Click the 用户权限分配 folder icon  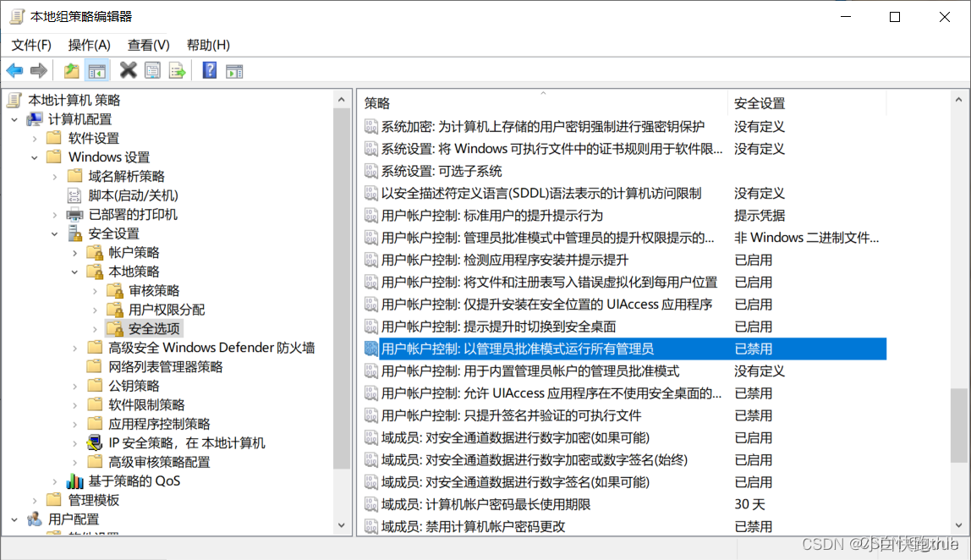115,310
